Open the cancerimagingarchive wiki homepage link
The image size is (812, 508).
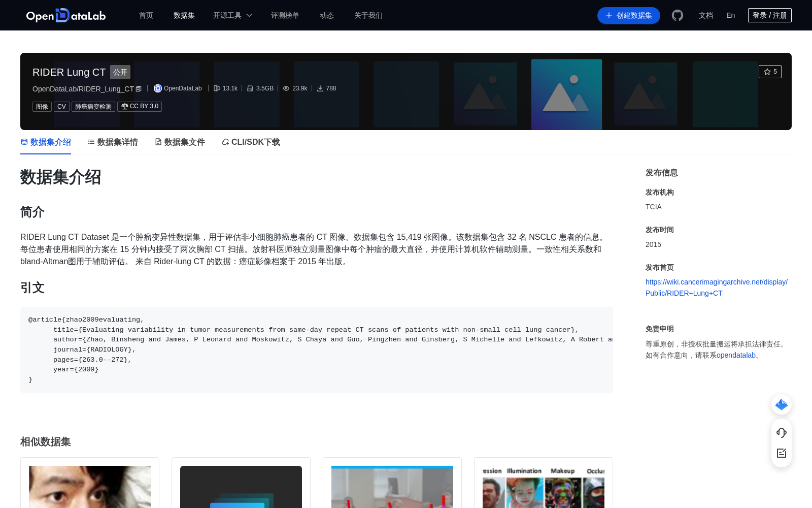[717, 288]
